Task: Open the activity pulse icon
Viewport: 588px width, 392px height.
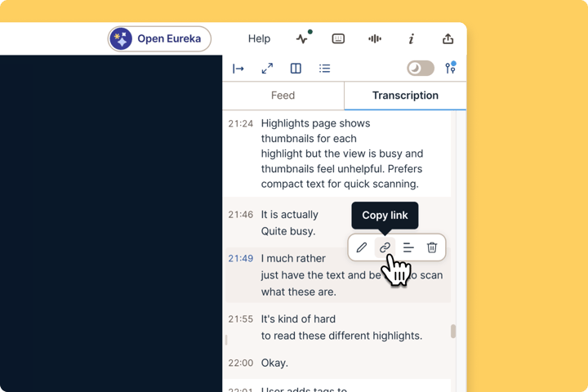Action: (x=303, y=38)
